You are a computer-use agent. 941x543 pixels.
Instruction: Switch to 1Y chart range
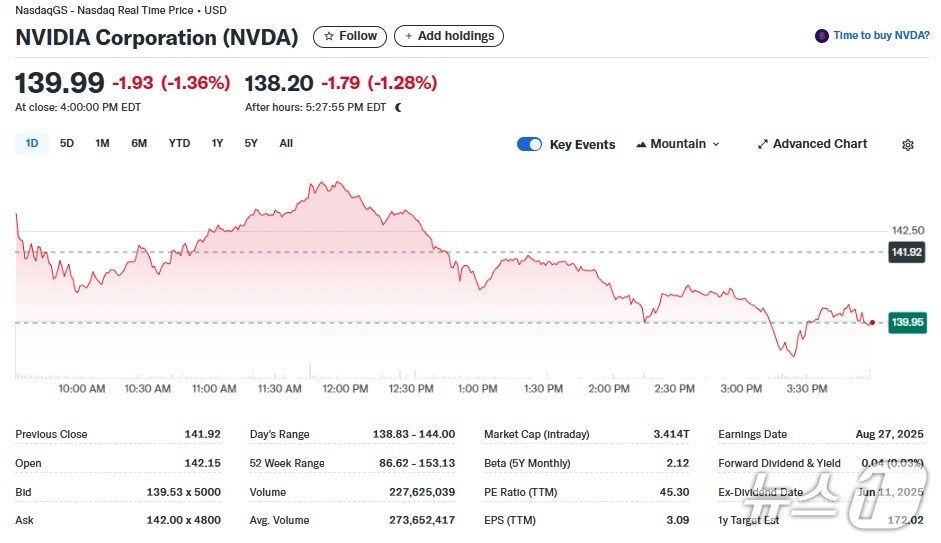pos(217,143)
